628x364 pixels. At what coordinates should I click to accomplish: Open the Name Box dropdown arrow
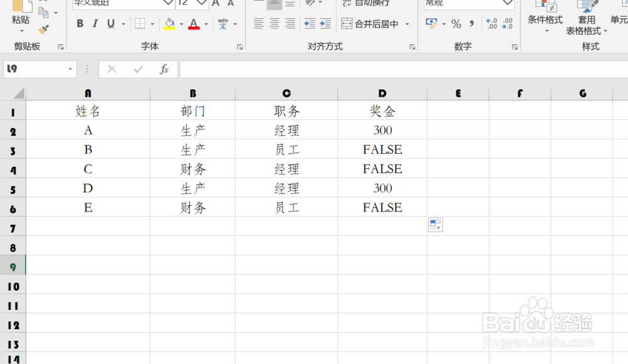(70, 69)
